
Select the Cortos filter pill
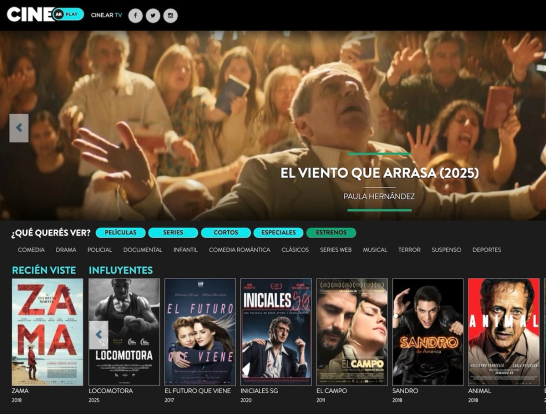[226, 233]
